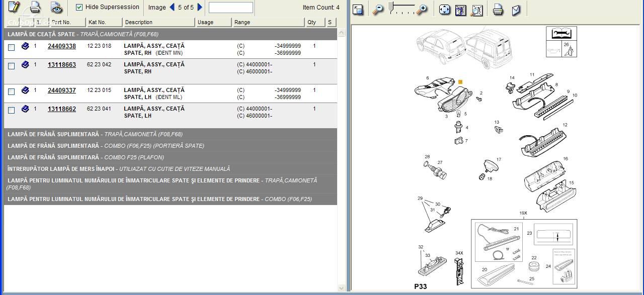This screenshot has width=644, height=295.
Task: Select Kat No. 62 23 042 cell
Action: click(x=99, y=65)
